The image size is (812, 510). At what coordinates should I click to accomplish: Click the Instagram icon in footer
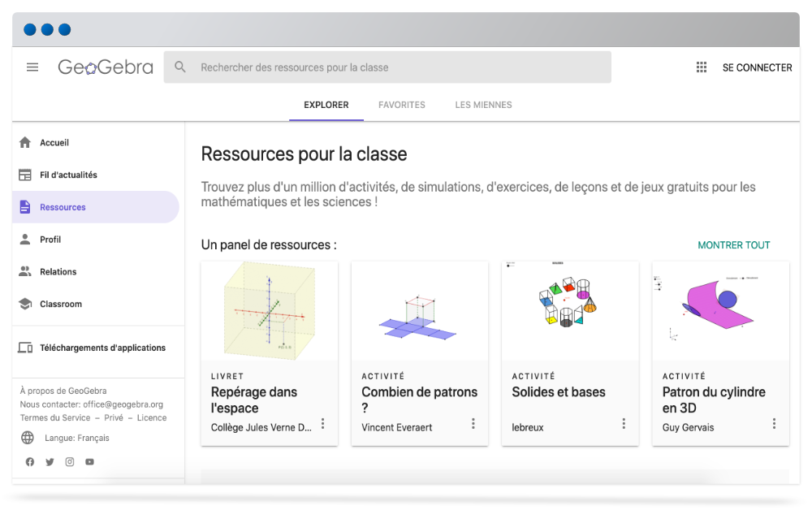click(70, 462)
